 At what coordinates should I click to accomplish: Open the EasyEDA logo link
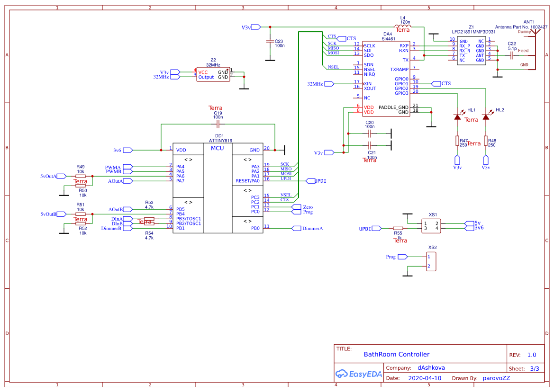pyautogui.click(x=358, y=374)
